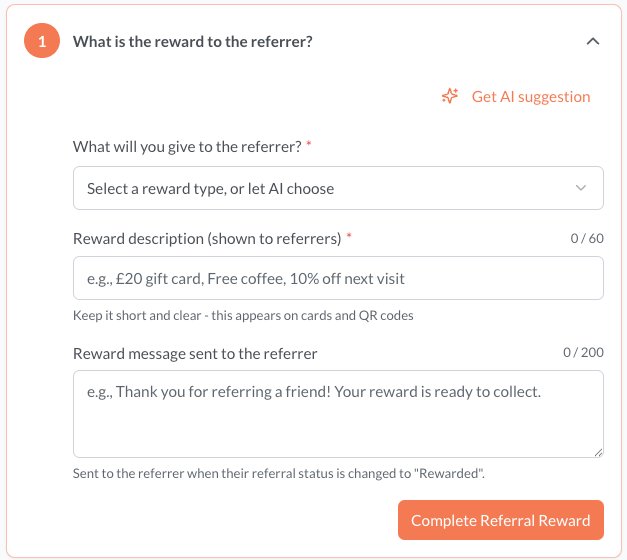Focus the Reward description input field
The image size is (627, 560).
338,278
